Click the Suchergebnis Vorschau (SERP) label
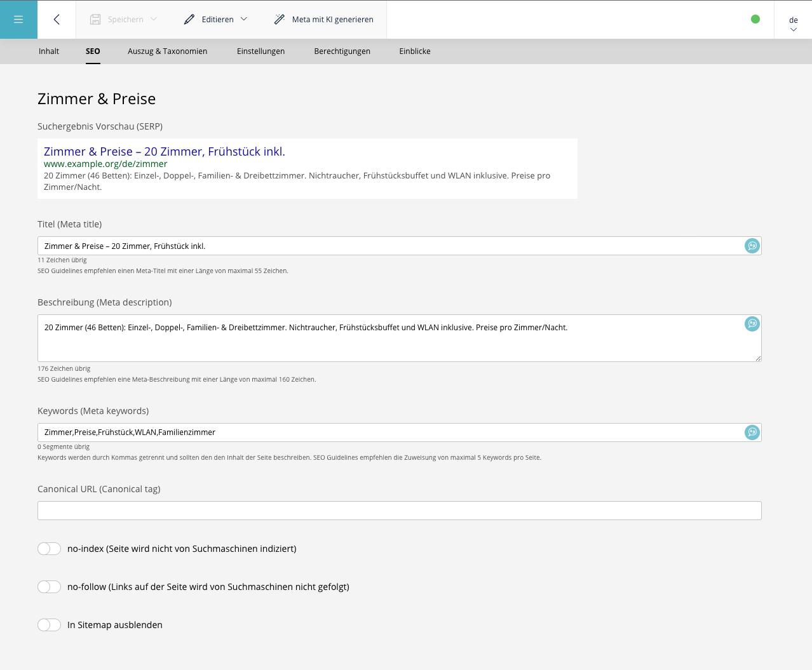Viewport: 812px width, 670px height. coord(100,126)
